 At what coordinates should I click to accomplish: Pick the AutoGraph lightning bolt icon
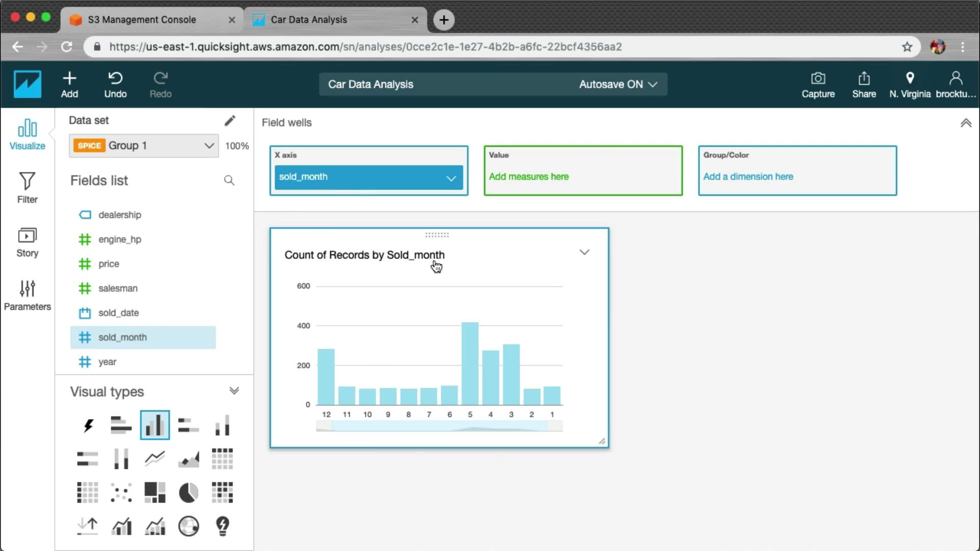pos(88,425)
